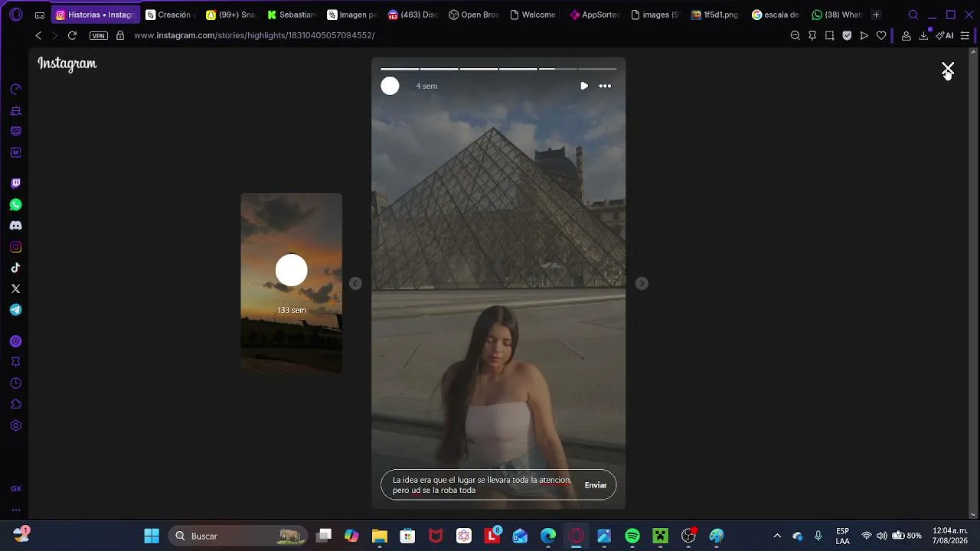Image resolution: width=980 pixels, height=551 pixels.
Task: Click the Instagram logo
Action: (67, 64)
